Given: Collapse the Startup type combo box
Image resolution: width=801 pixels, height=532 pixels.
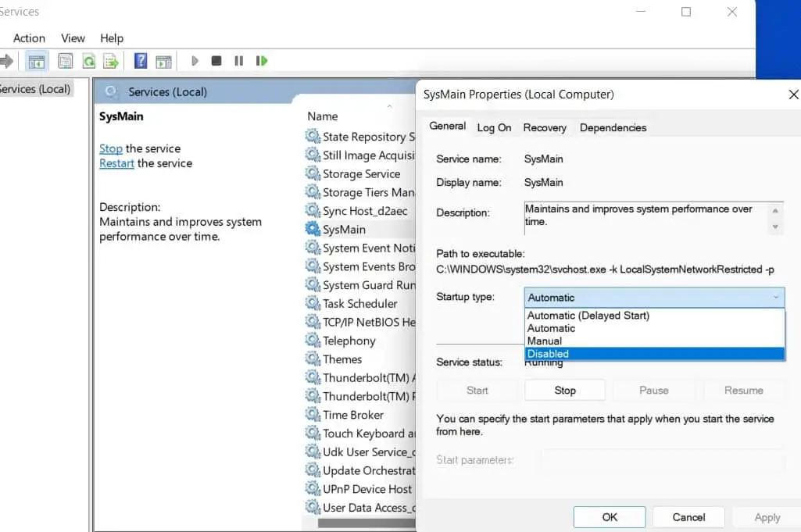Looking at the screenshot, I should (x=775, y=298).
